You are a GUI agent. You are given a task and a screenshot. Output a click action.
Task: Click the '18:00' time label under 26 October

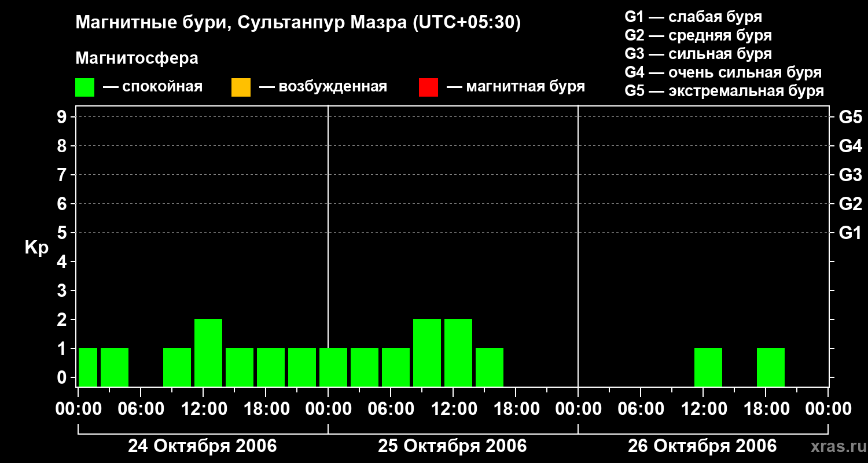pos(766,409)
